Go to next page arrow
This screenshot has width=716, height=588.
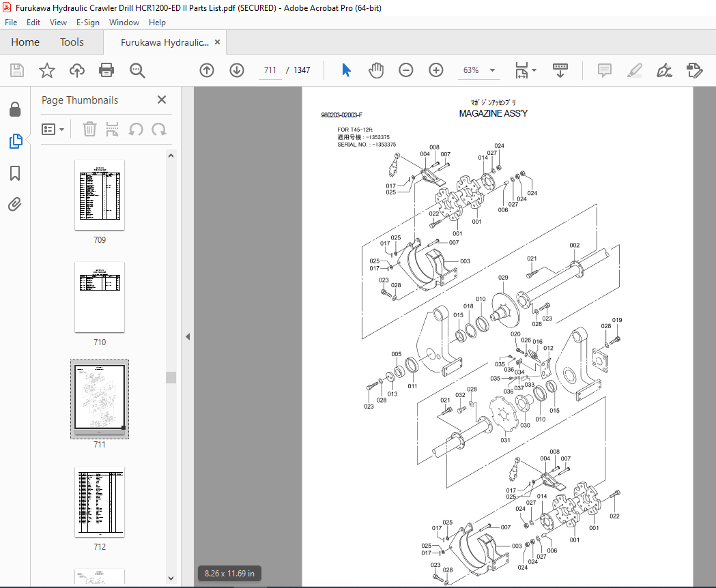coord(236,70)
